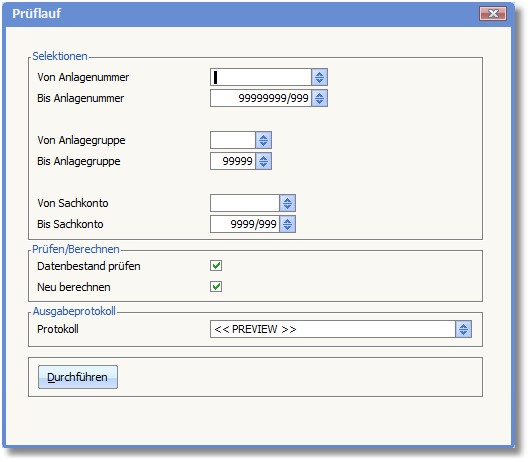Click the Bis Sachkonto field showing 9999/999
This screenshot has width=529, height=462.
click(x=245, y=224)
